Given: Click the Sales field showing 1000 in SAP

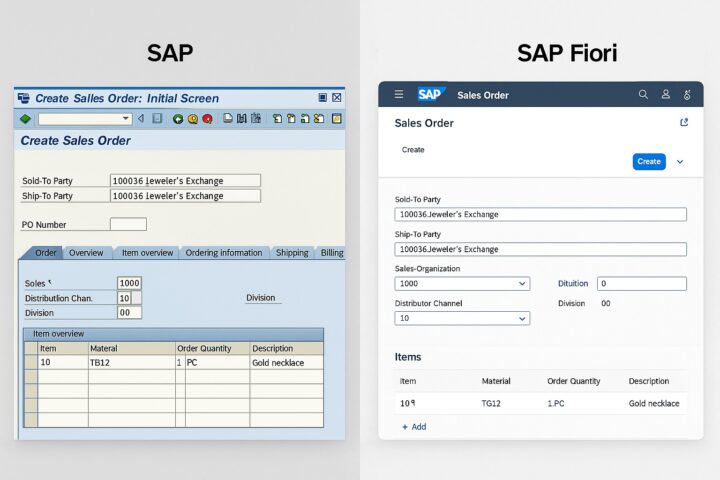Looking at the screenshot, I should [x=129, y=283].
